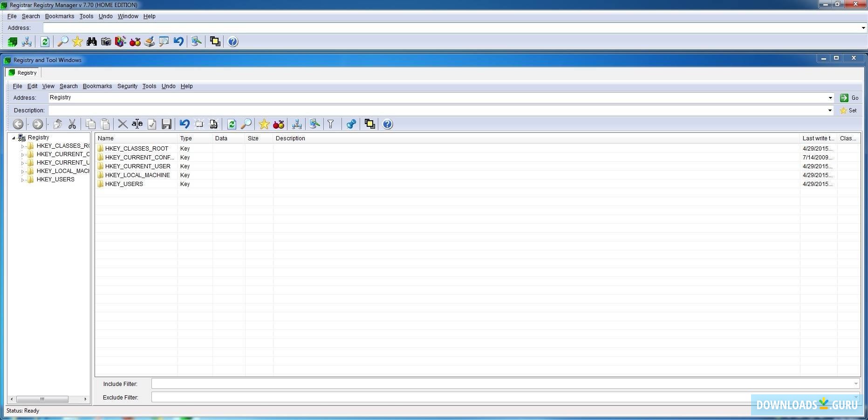
Task: Select HKEY_LOCAL_MACHINE row in the list
Action: click(x=478, y=175)
